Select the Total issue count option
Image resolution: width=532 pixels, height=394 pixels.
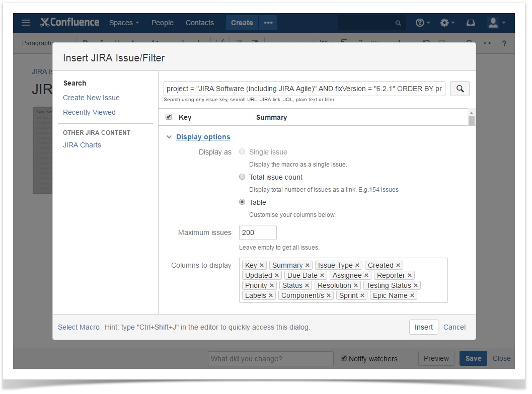pos(242,177)
